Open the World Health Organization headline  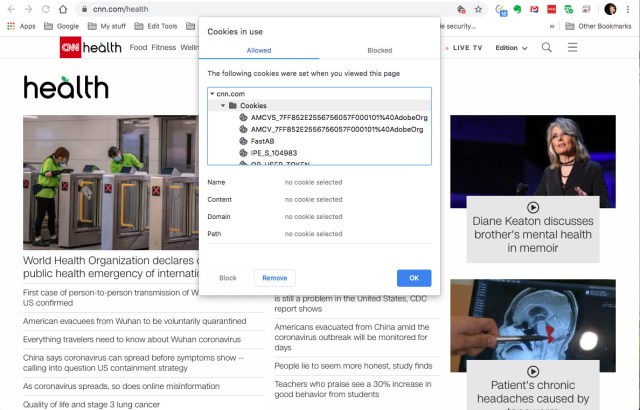(111, 267)
